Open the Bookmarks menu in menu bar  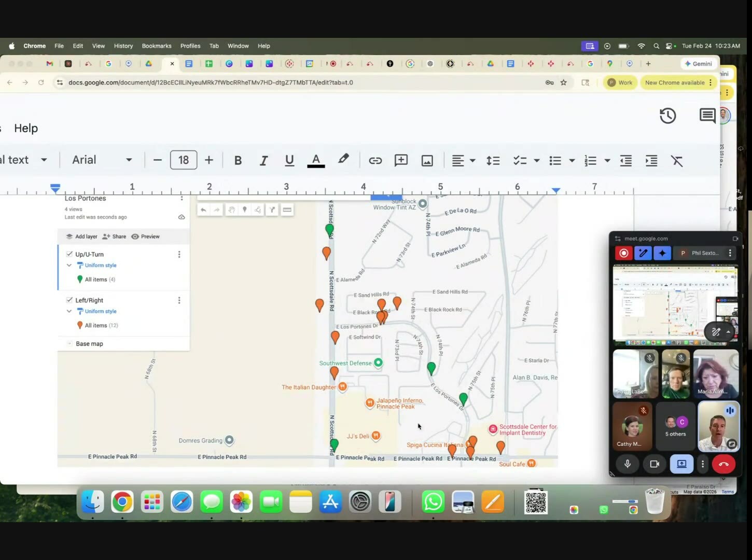[x=157, y=46]
